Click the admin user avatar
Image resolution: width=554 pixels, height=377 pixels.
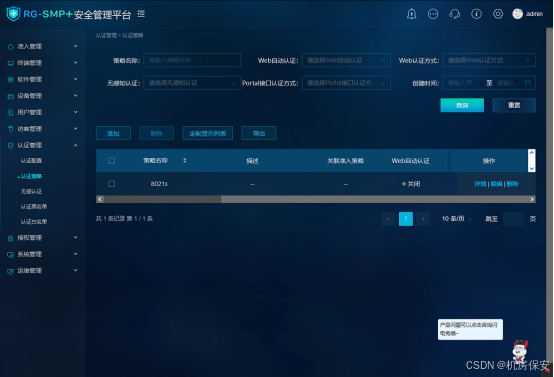click(x=518, y=14)
